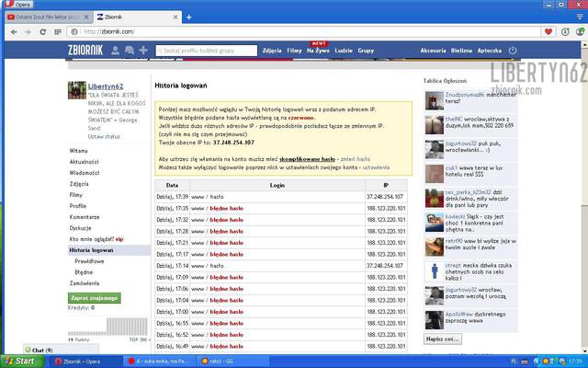Open the Akcesoria header link

[433, 51]
